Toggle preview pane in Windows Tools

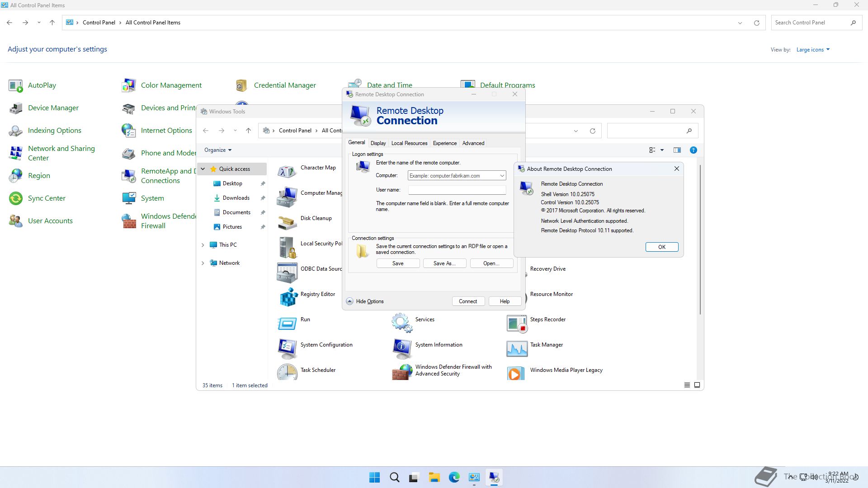(x=677, y=150)
